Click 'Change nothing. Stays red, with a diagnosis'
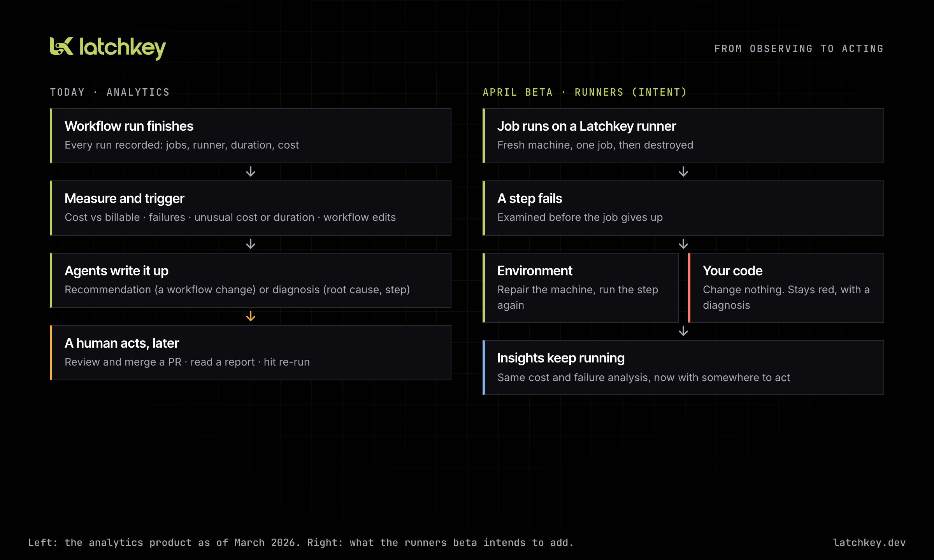Image resolution: width=934 pixels, height=560 pixels. [786, 297]
